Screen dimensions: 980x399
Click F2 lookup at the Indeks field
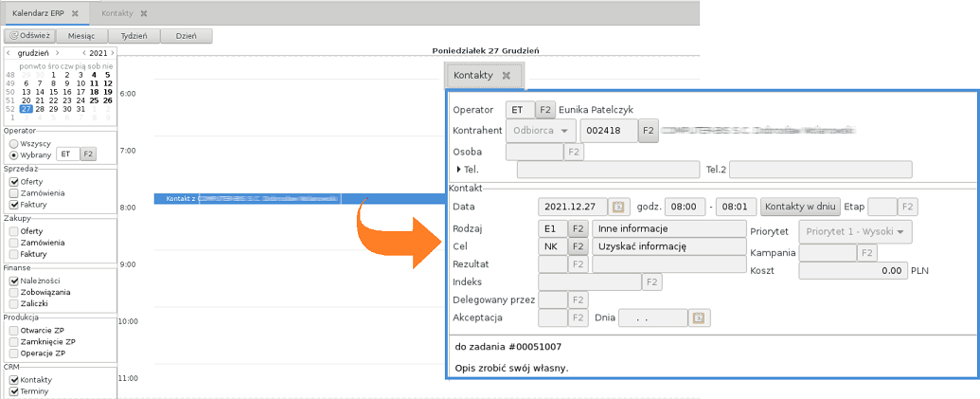tap(651, 282)
